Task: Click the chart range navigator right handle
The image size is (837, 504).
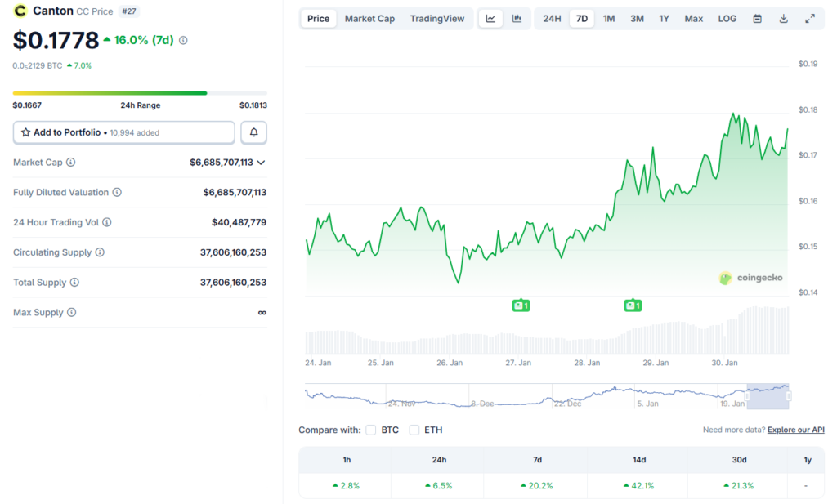Action: [x=789, y=396]
